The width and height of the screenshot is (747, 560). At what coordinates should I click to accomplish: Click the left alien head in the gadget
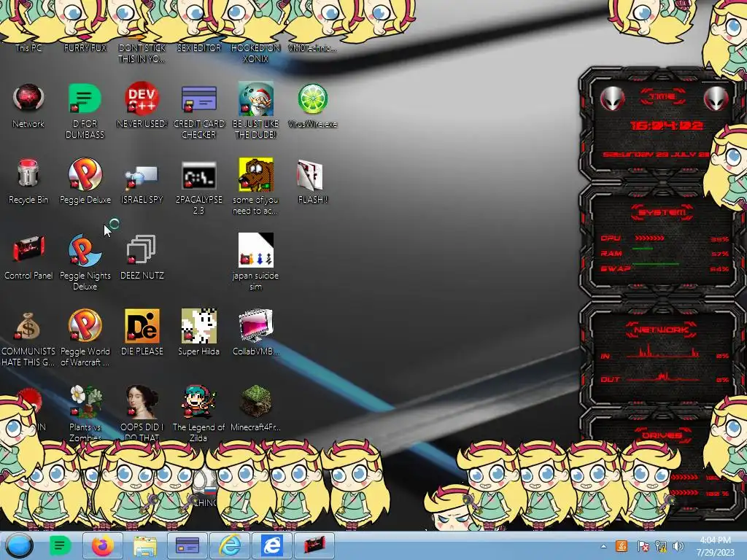point(612,99)
